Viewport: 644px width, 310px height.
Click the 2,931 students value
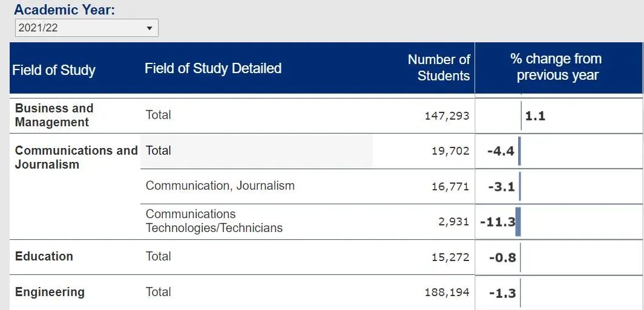pyautogui.click(x=454, y=222)
